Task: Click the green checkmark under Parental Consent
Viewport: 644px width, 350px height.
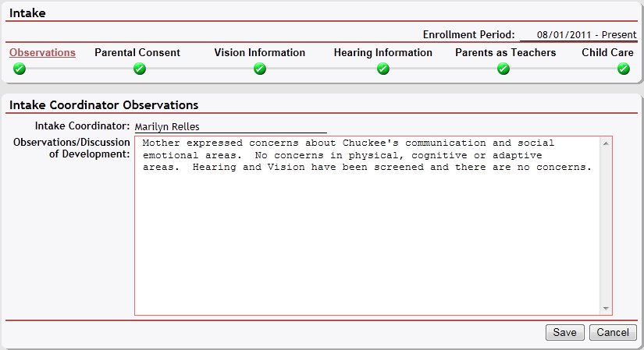Action: 140,69
